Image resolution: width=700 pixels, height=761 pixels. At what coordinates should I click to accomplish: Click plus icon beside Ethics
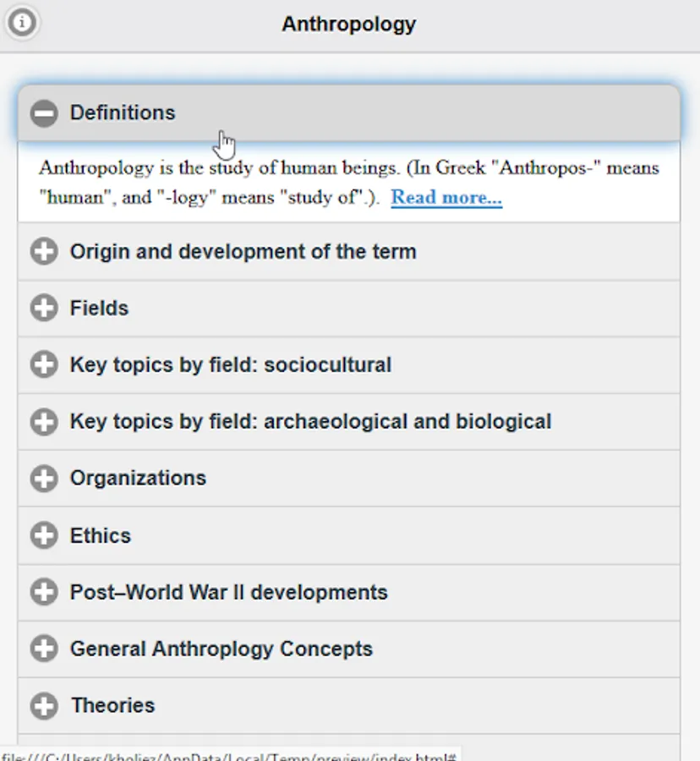[x=44, y=536]
